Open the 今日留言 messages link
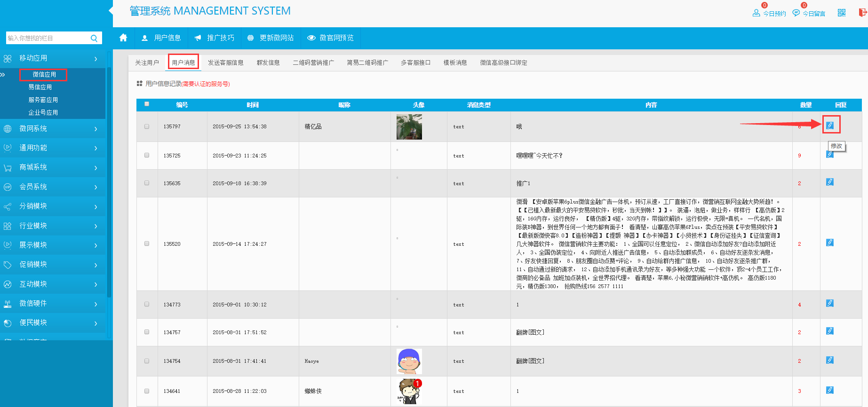 pyautogui.click(x=809, y=13)
